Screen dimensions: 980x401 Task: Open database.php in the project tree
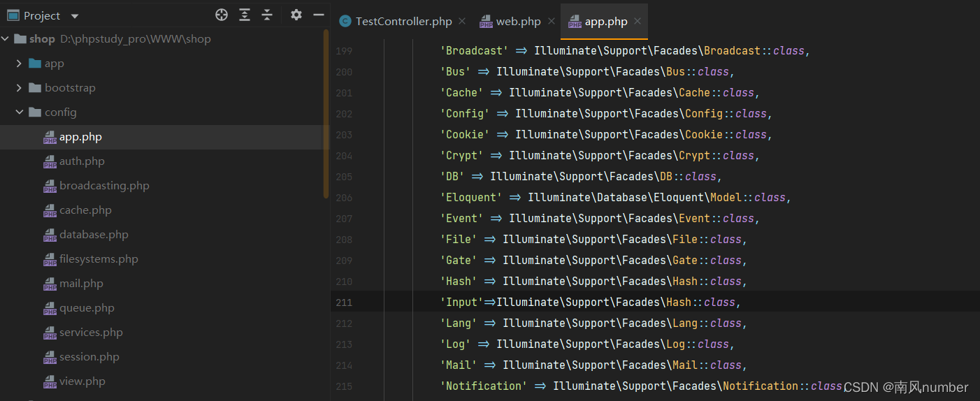[x=94, y=235]
